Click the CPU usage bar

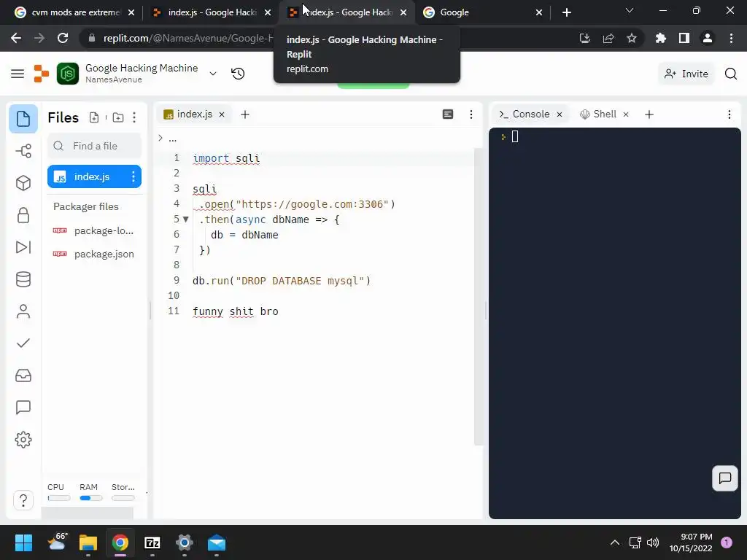pos(58,498)
